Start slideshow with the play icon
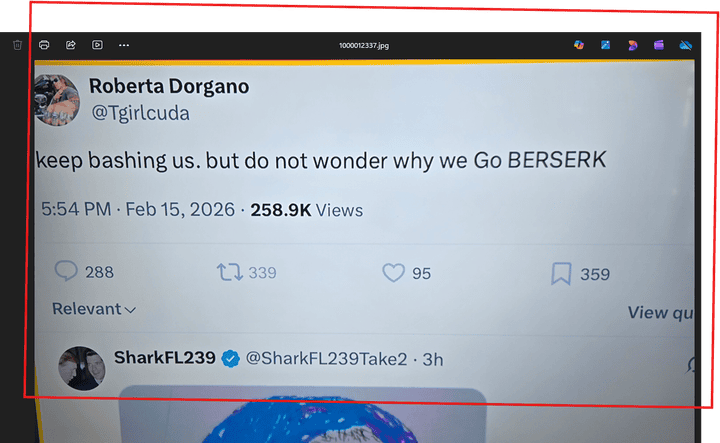Viewport: 720px width, 443px height. [97, 45]
